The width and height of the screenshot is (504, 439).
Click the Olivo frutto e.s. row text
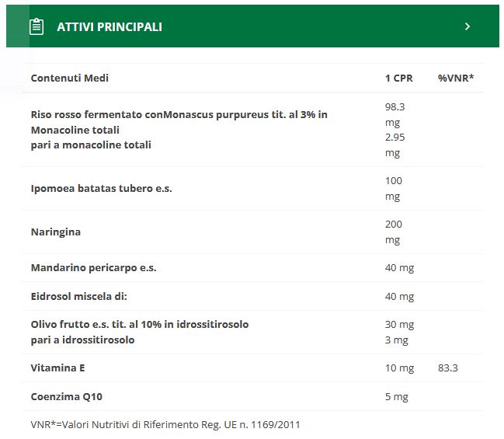pos(140,324)
